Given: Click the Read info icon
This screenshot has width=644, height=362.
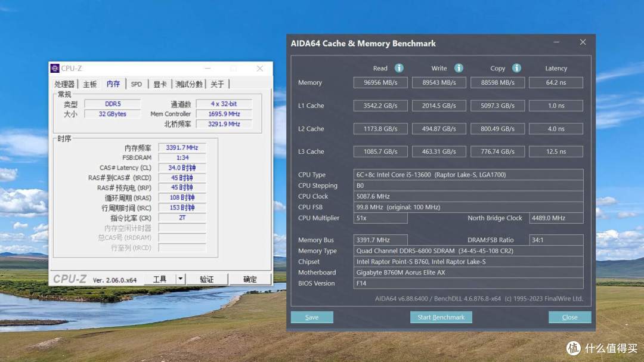Looking at the screenshot, I should pyautogui.click(x=399, y=68).
